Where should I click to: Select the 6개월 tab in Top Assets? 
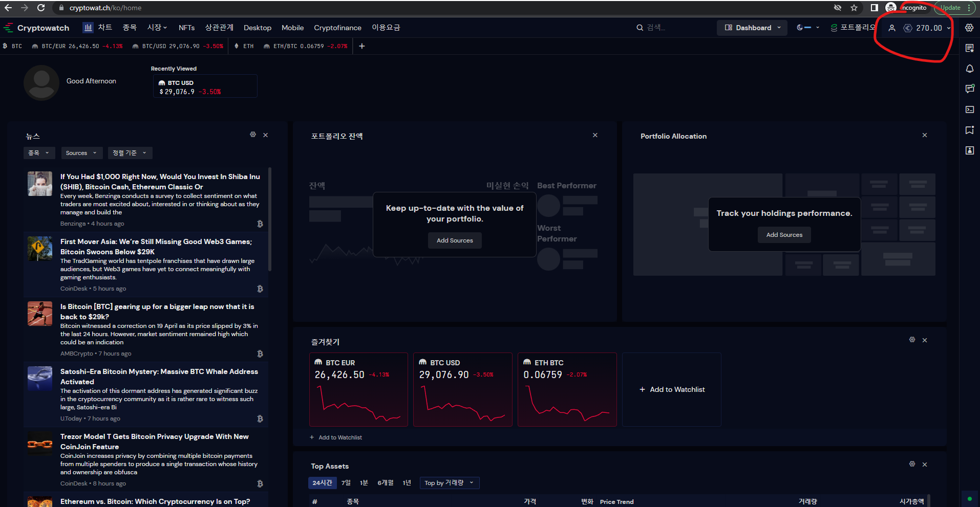coord(386,483)
